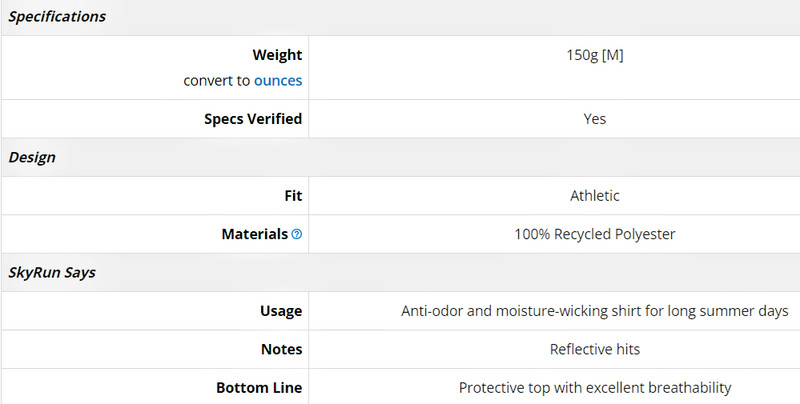This screenshot has width=800, height=404.
Task: Open the ounces conversion link
Action: tap(278, 81)
